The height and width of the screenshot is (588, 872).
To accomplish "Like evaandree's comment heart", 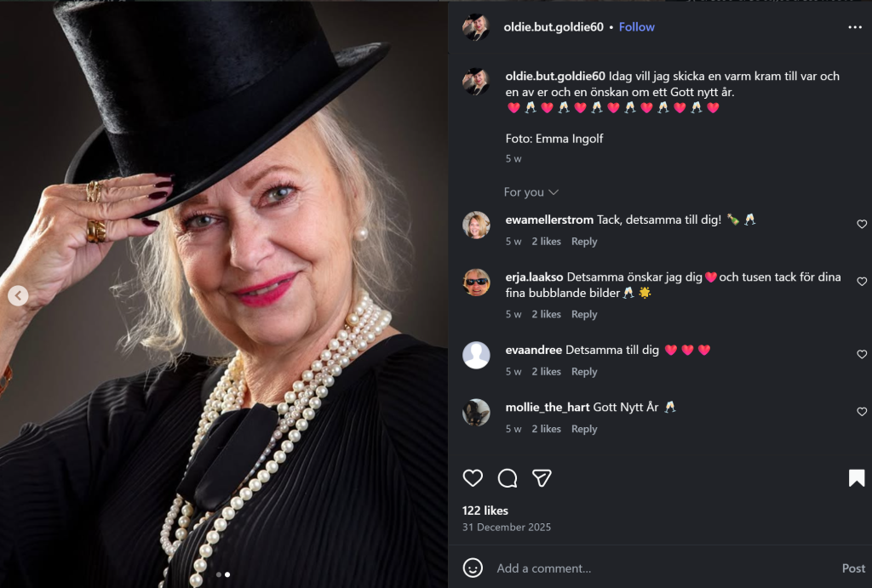I will 862,355.
